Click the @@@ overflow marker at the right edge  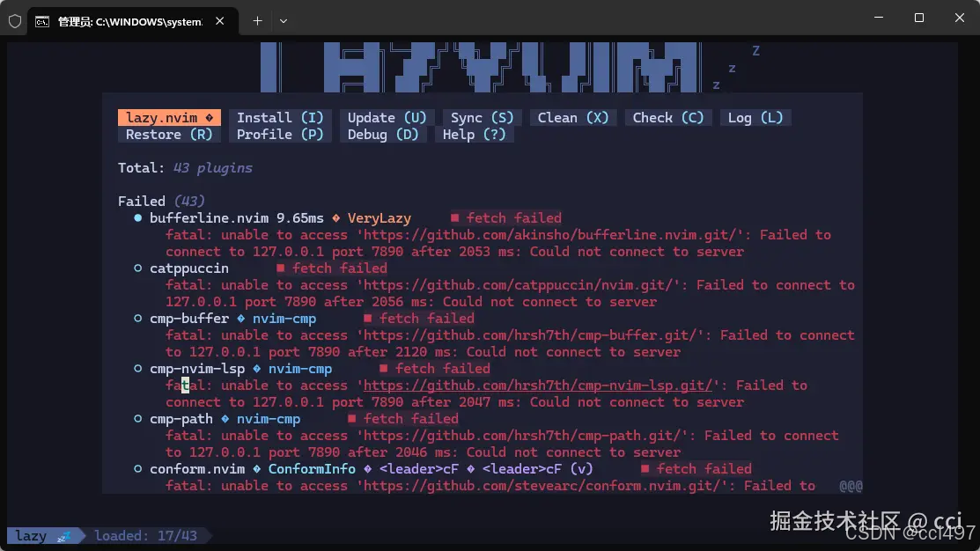tap(851, 485)
